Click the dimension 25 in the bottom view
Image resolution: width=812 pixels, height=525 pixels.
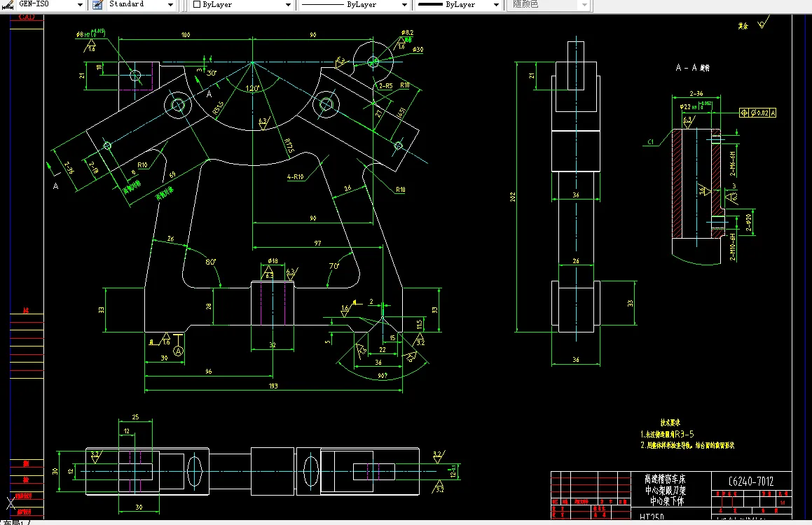[x=135, y=417]
